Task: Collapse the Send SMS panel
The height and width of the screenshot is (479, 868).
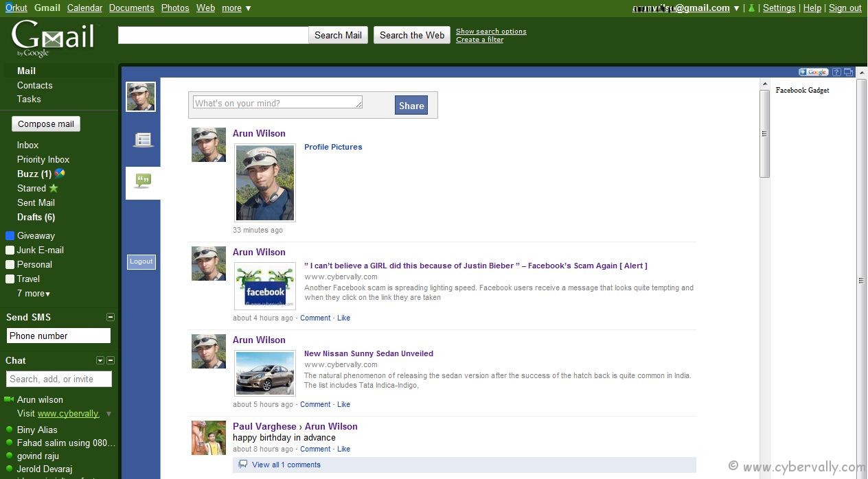Action: (x=111, y=317)
